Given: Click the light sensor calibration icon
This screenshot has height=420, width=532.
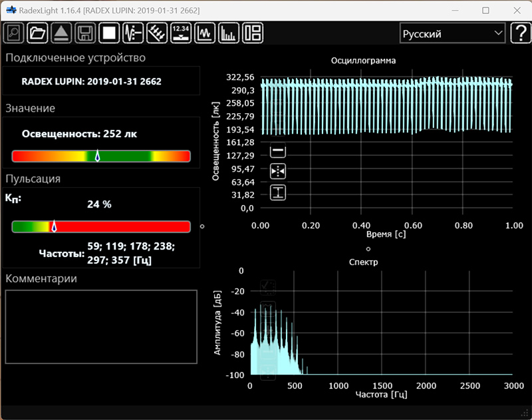Looking at the screenshot, I should [156, 33].
